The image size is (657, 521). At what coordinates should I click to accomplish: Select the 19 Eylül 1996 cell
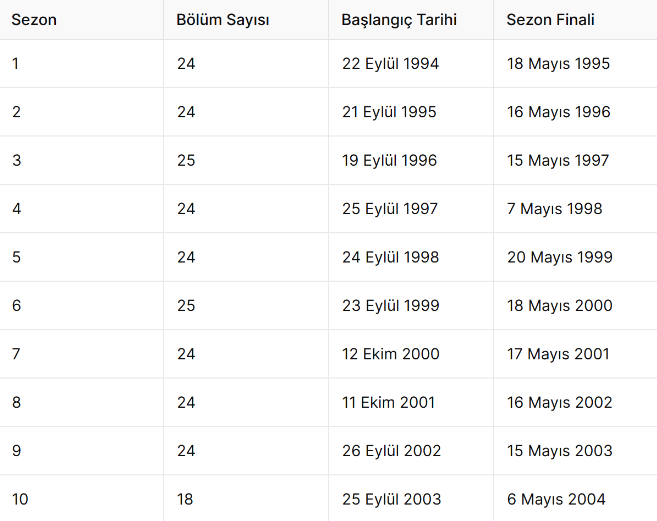click(x=389, y=160)
